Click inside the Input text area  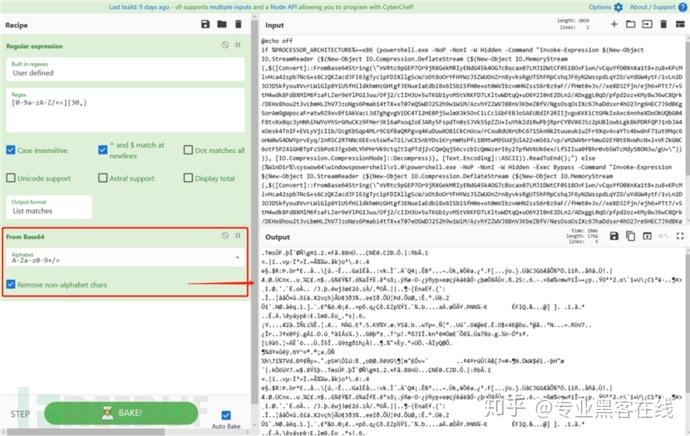click(472, 131)
